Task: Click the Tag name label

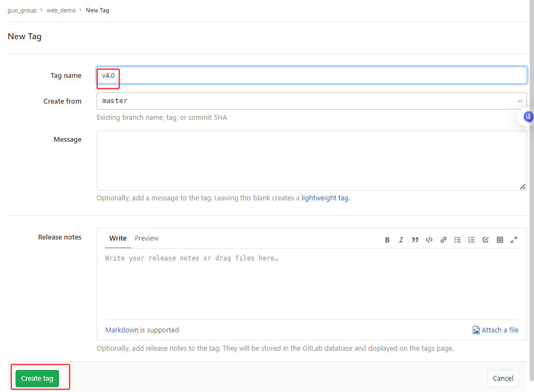Action: tap(66, 76)
